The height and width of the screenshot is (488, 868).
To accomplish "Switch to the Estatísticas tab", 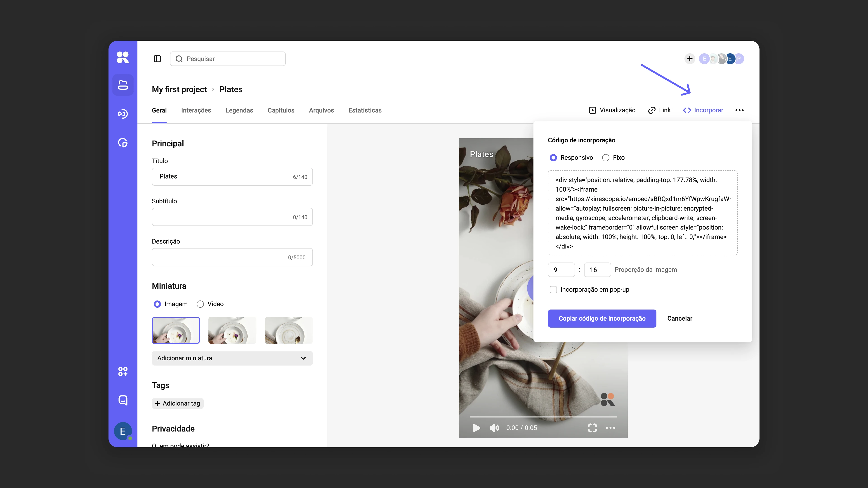I will point(365,110).
